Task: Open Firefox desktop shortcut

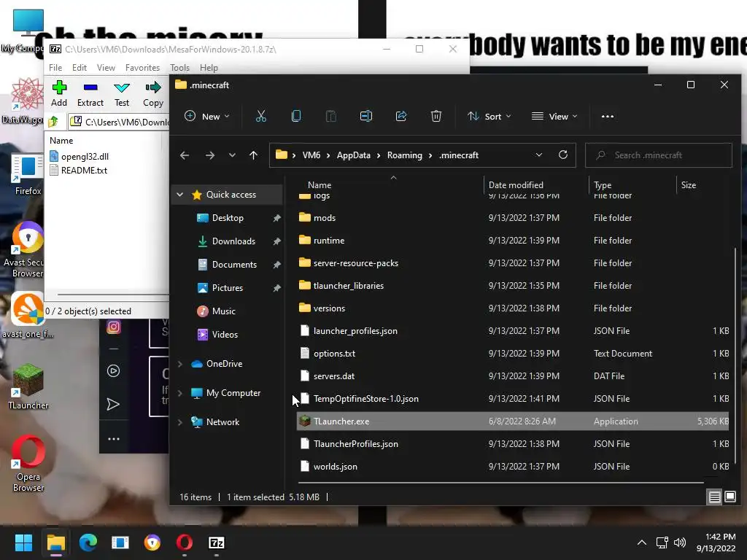Action: pos(28,174)
